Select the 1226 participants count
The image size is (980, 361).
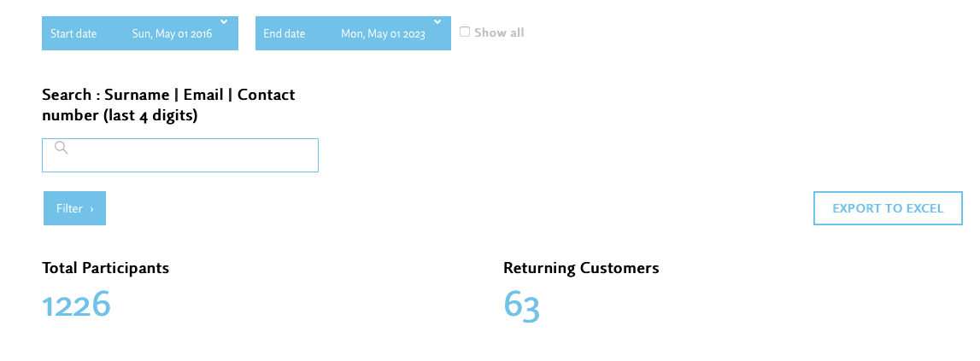76,305
